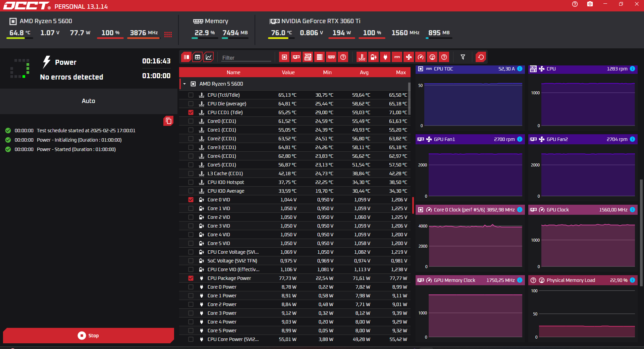Open the info icon on the Physical Memory Load graph
Screen dimensions: 644x349
(633, 280)
